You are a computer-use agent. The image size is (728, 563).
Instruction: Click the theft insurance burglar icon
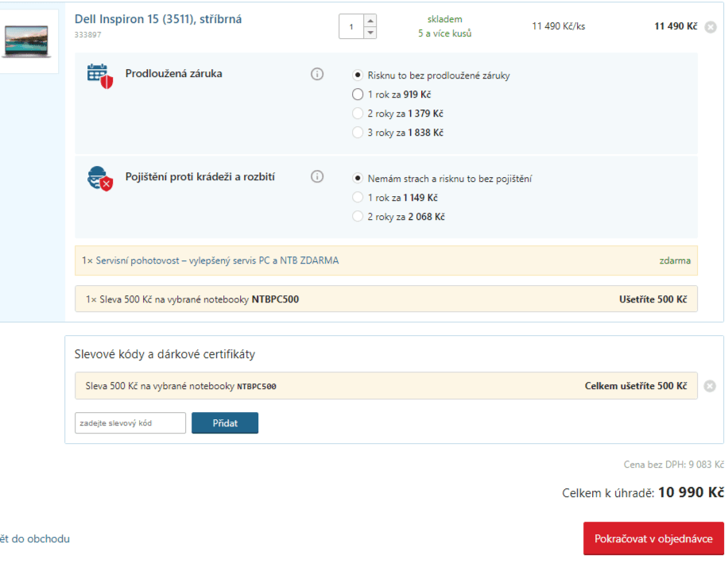(x=100, y=179)
